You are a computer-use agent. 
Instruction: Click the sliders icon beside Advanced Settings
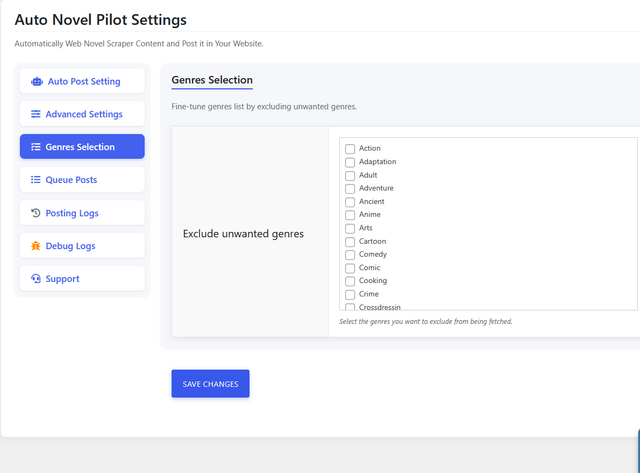pos(36,114)
